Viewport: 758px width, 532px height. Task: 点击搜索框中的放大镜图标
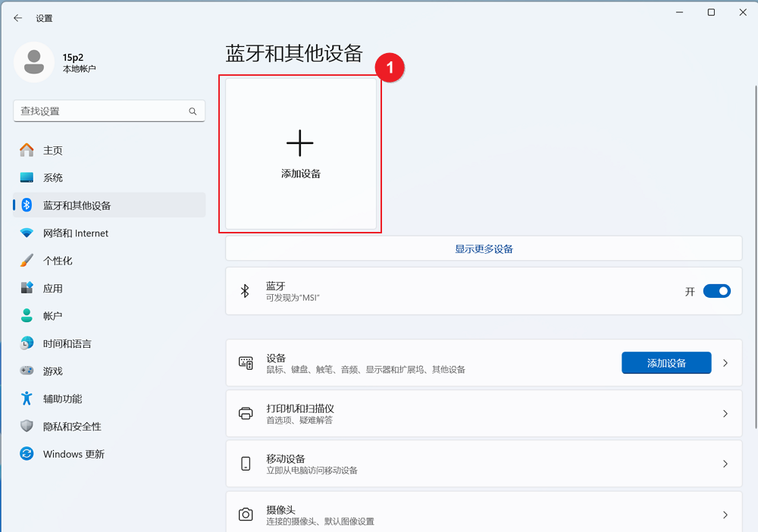click(194, 111)
